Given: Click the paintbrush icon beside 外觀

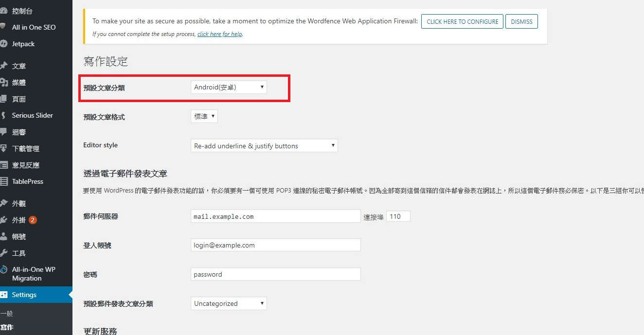Looking at the screenshot, I should [x=3, y=203].
